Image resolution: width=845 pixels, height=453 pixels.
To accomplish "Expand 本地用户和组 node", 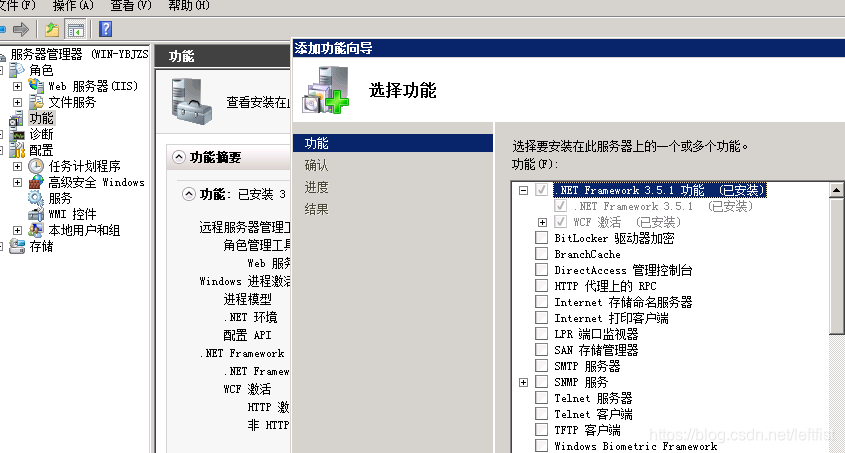I will [x=17, y=231].
